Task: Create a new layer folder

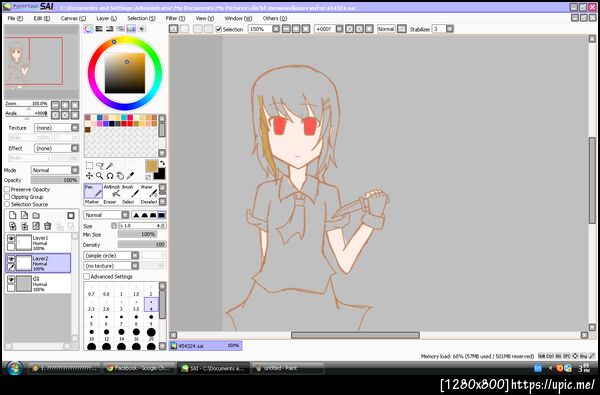Action: [x=36, y=215]
